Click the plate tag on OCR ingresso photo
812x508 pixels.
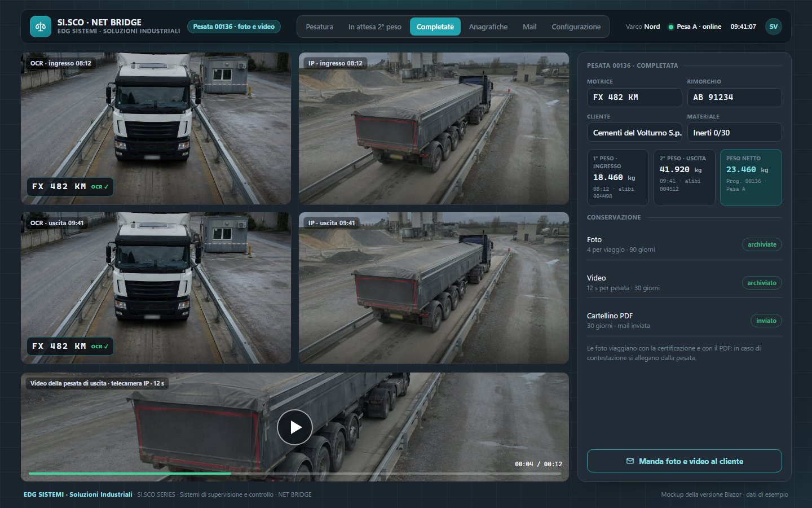point(70,186)
